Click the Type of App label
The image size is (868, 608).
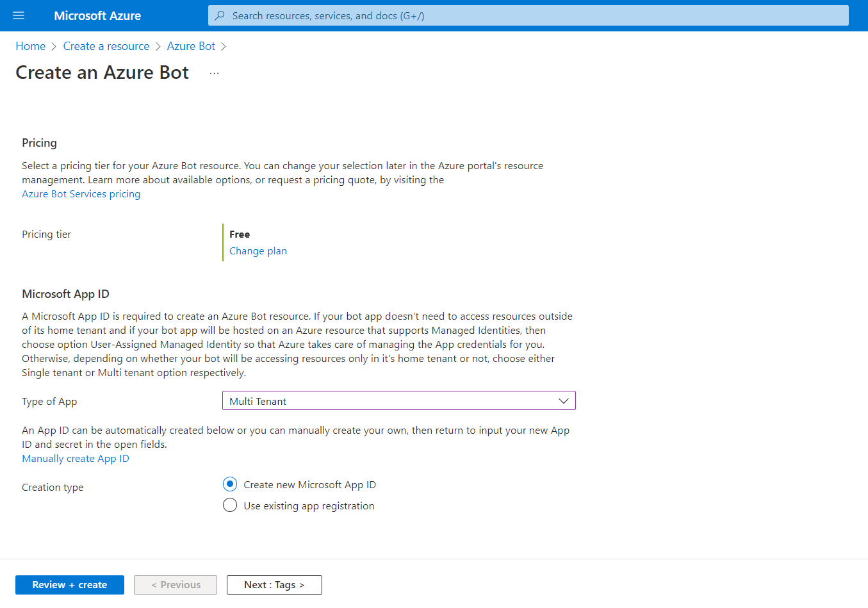click(49, 401)
